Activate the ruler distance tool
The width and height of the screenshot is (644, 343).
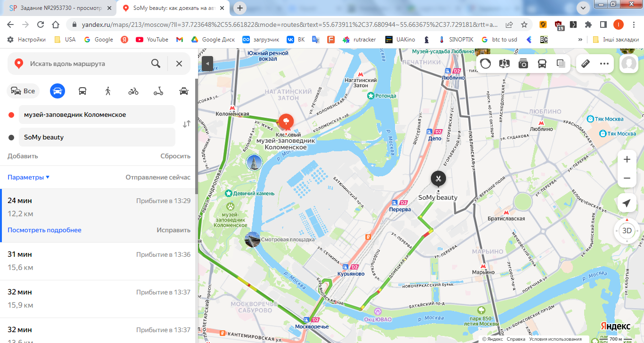pyautogui.click(x=586, y=64)
